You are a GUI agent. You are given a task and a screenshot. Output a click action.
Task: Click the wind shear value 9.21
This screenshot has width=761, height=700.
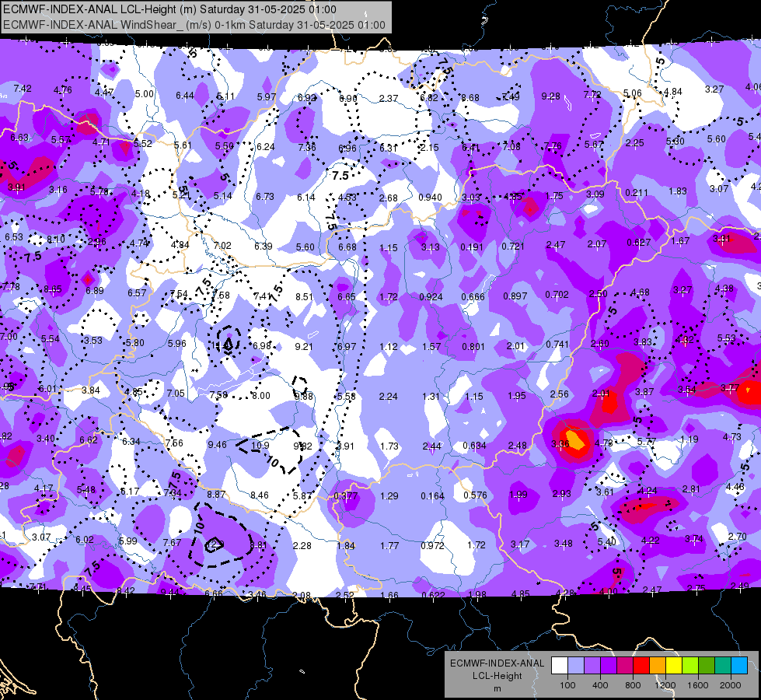[x=304, y=346]
